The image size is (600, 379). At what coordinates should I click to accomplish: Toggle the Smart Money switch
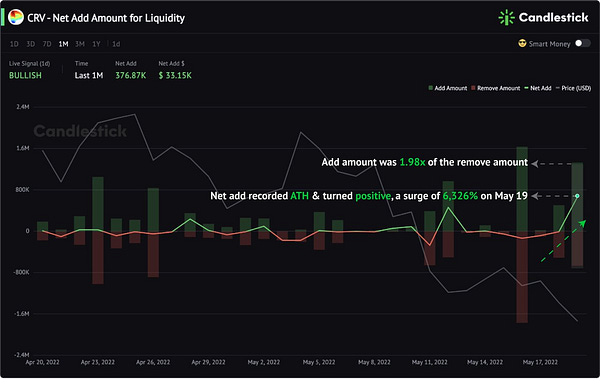pyautogui.click(x=582, y=43)
